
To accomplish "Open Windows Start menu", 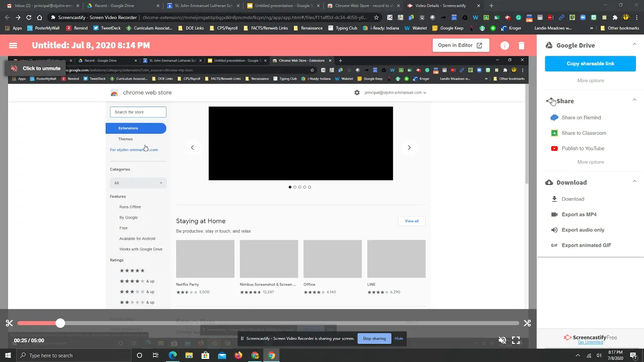I will [x=8, y=355].
